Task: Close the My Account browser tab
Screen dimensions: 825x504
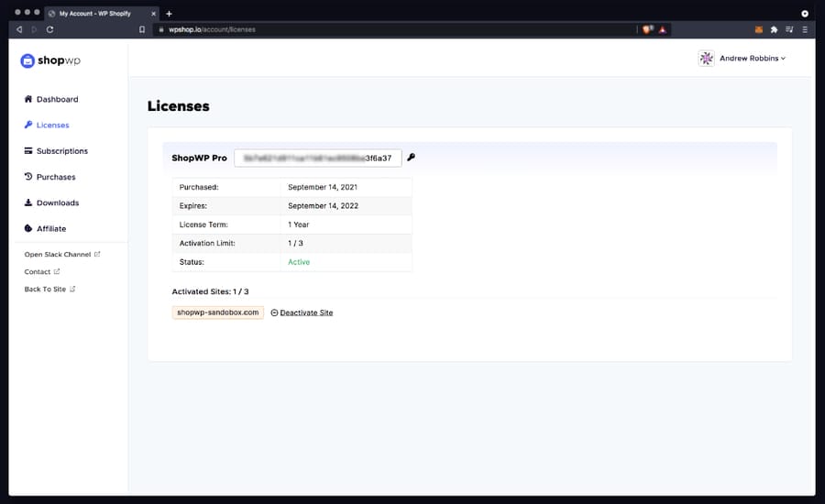Action: [154, 14]
